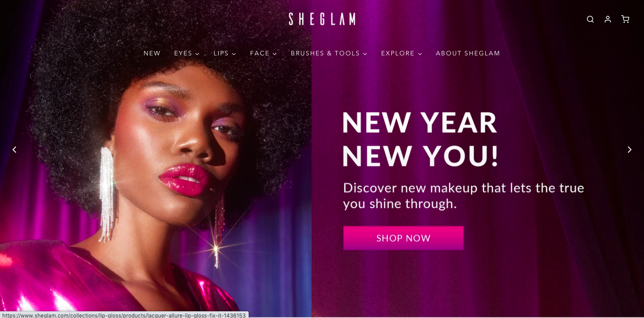Image resolution: width=644 pixels, height=318 pixels.
Task: Expand the BRUSHES & TOOLS chevron
Action: 365,54
